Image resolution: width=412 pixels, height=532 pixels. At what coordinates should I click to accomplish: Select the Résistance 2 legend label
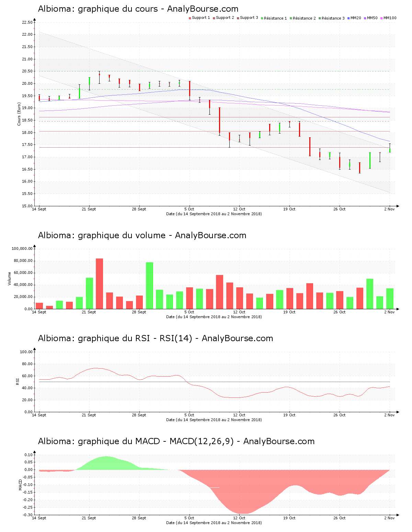point(304,18)
